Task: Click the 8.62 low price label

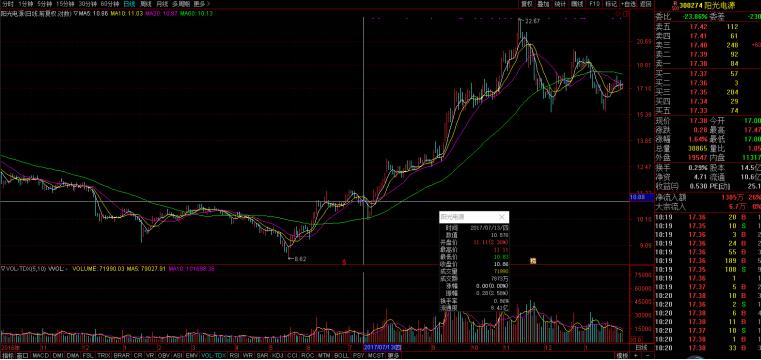Action: (300, 259)
